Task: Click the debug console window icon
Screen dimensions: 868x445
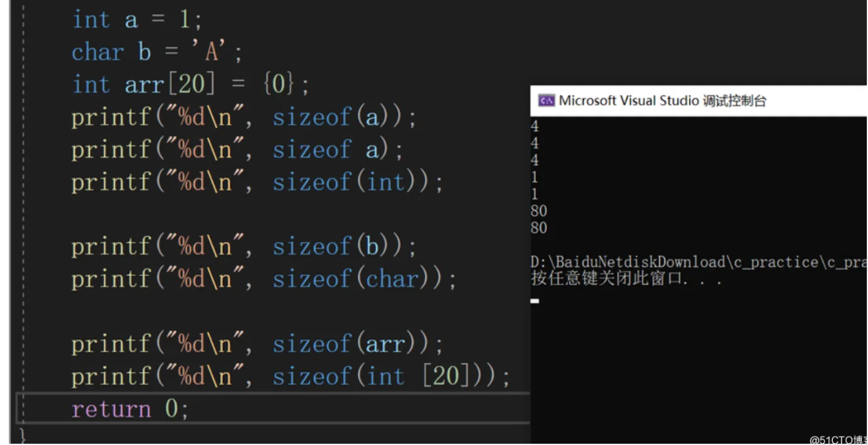Action: coord(546,101)
